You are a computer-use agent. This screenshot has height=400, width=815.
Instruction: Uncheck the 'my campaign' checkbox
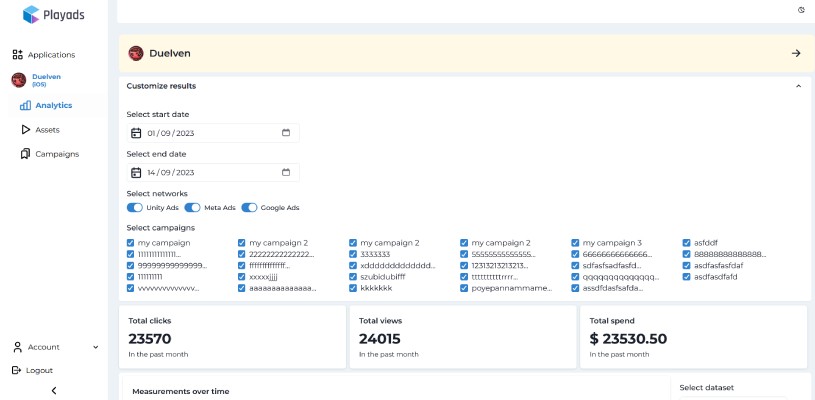[x=130, y=243]
